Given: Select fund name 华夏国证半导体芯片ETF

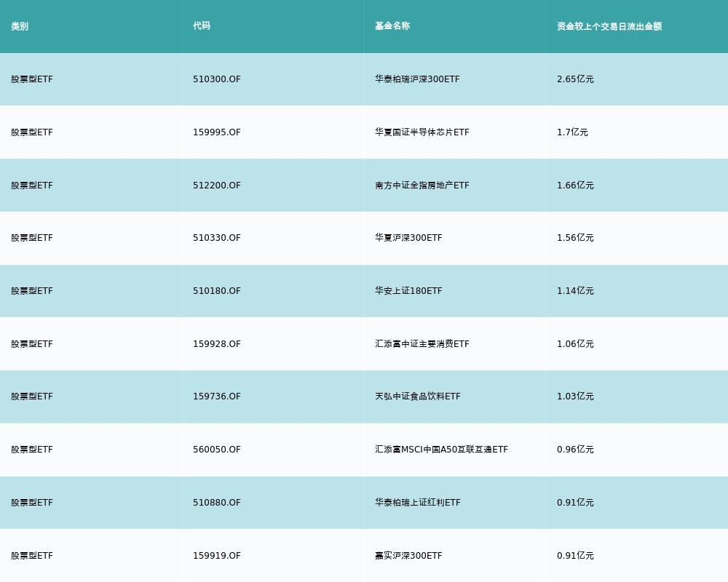Looking at the screenshot, I should click(x=422, y=132).
